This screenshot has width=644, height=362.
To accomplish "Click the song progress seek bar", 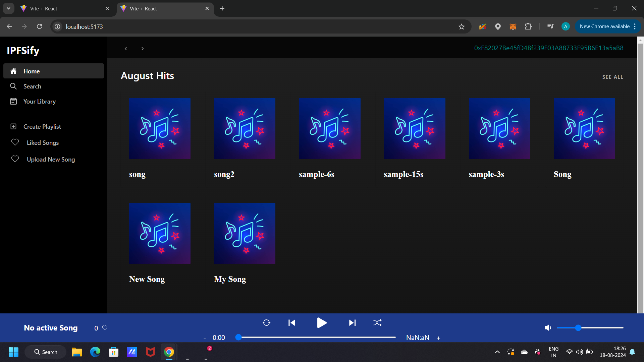I will pyautogui.click(x=317, y=338).
